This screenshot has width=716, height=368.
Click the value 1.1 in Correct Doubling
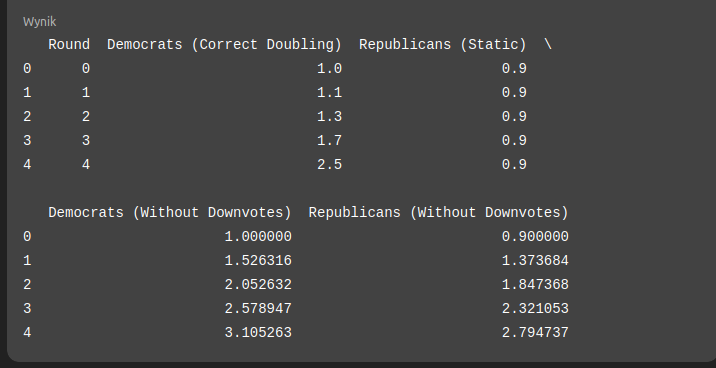(330, 93)
